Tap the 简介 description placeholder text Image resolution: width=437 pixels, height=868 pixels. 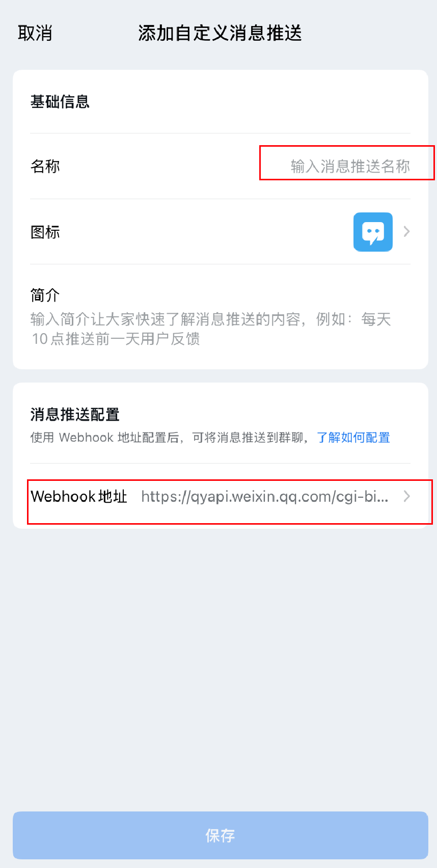click(x=210, y=329)
